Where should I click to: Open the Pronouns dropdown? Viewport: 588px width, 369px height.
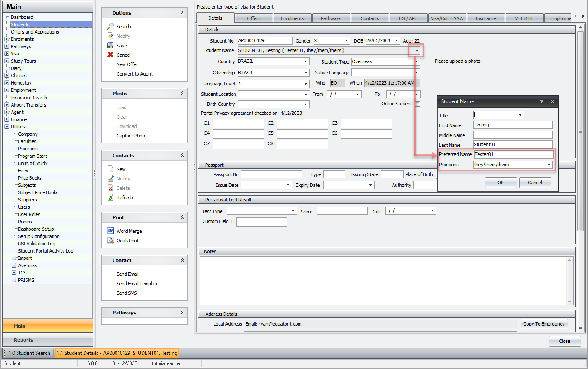pos(548,165)
